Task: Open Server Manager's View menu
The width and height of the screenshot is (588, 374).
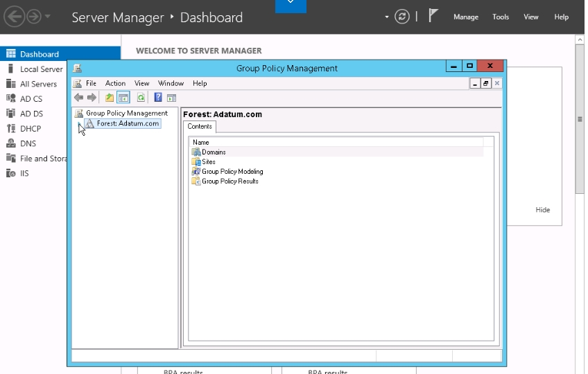Action: [x=531, y=17]
